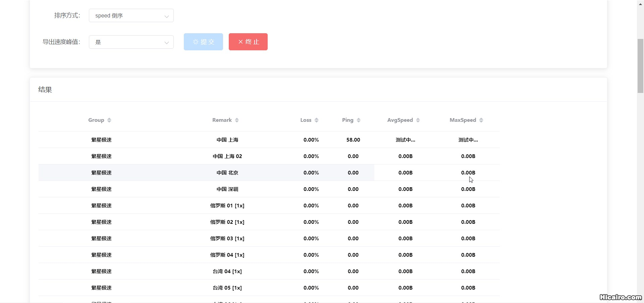Click the 台湾 04 [1x] row
The width and height of the screenshot is (644, 303).
point(227,271)
